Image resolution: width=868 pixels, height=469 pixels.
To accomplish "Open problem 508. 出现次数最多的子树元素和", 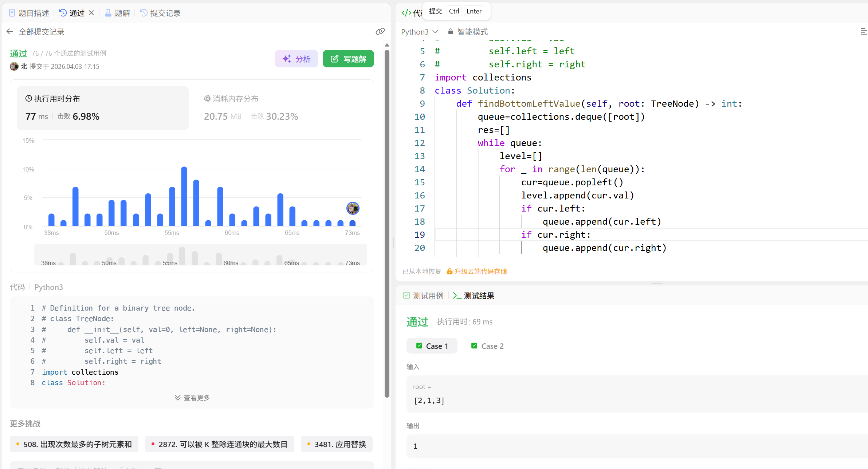I will pyautogui.click(x=74, y=444).
